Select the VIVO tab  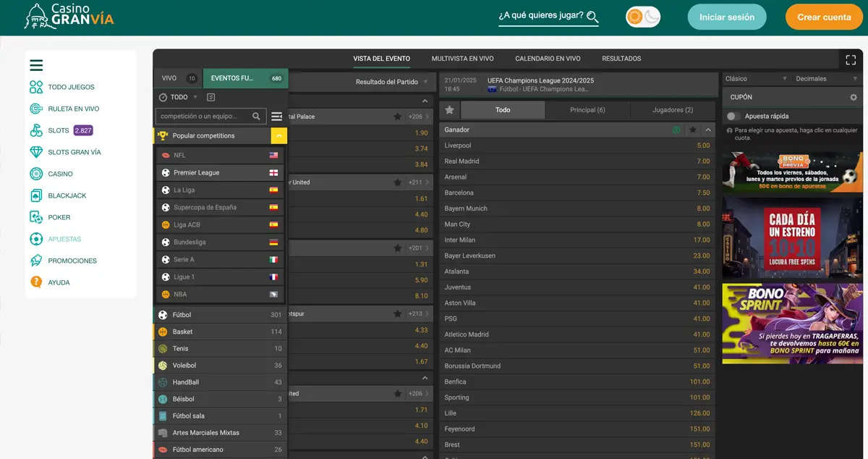179,78
